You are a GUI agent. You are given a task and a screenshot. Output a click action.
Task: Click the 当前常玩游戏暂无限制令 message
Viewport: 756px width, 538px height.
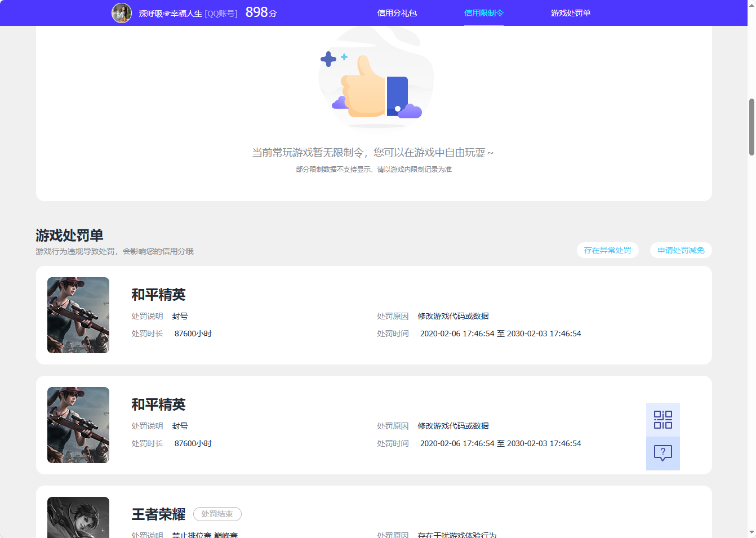[373, 153]
